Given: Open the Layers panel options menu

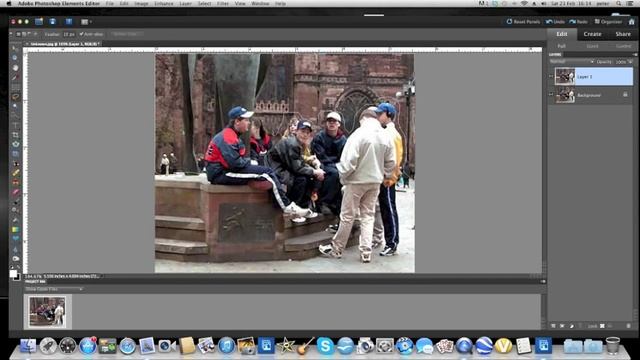Looking at the screenshot, I should 634,54.
